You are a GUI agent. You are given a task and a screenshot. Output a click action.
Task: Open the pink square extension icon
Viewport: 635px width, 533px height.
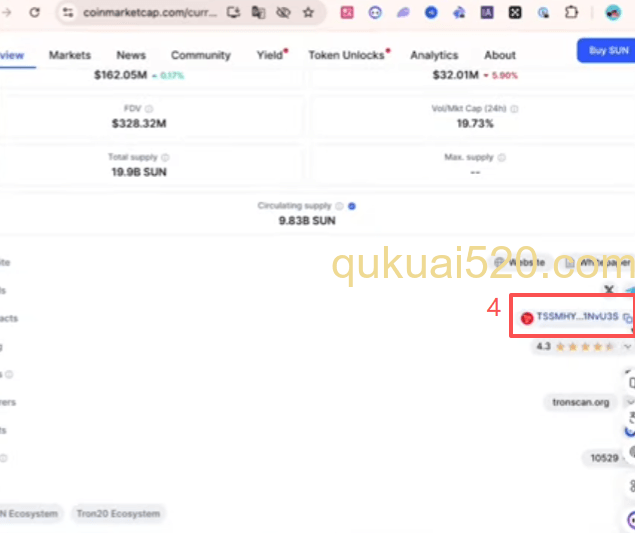point(347,13)
